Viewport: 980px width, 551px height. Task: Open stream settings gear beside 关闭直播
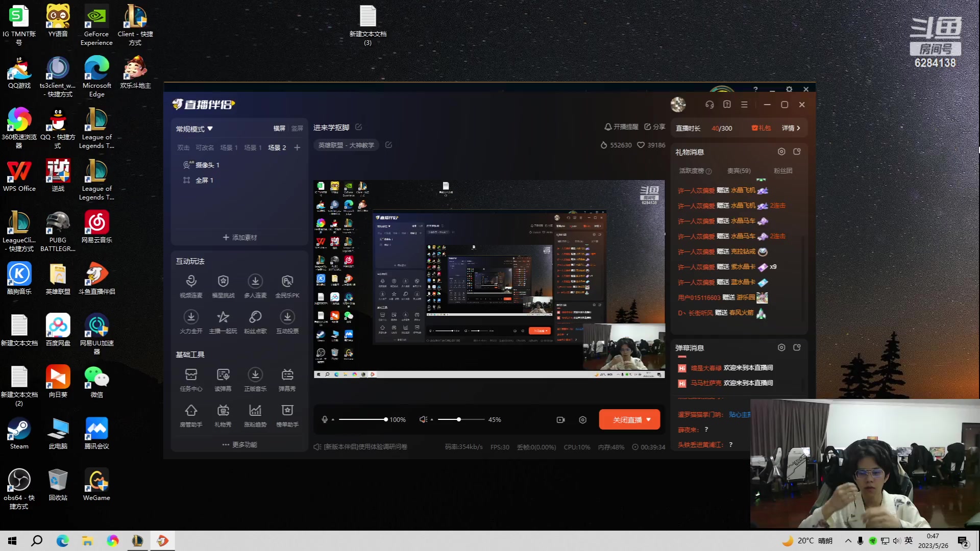[582, 419]
